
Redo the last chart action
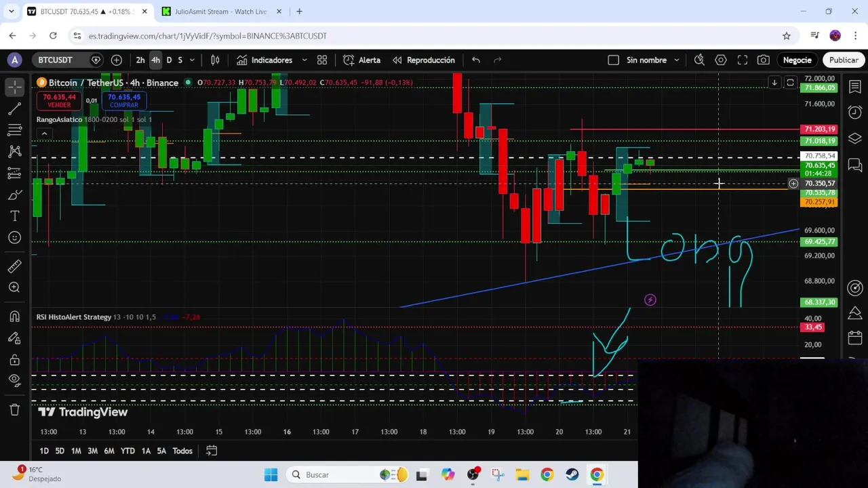coord(498,60)
